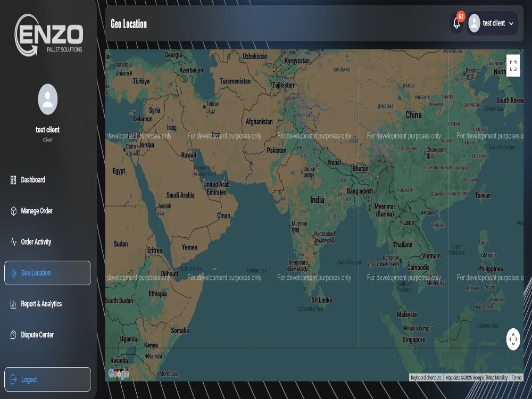Click the Egypt map label

[119, 171]
